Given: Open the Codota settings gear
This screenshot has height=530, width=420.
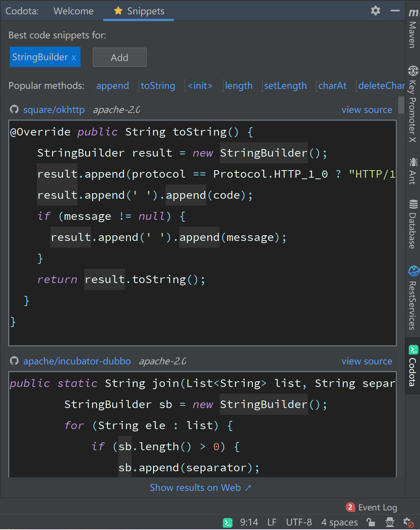Looking at the screenshot, I should click(375, 11).
